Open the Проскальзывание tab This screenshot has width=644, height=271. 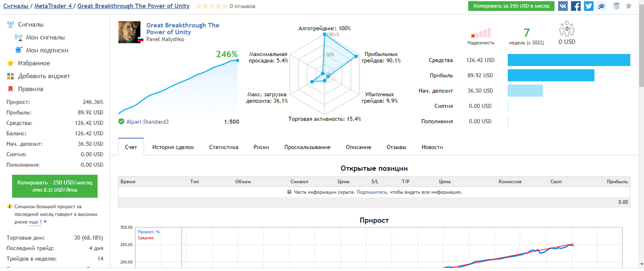[308, 147]
